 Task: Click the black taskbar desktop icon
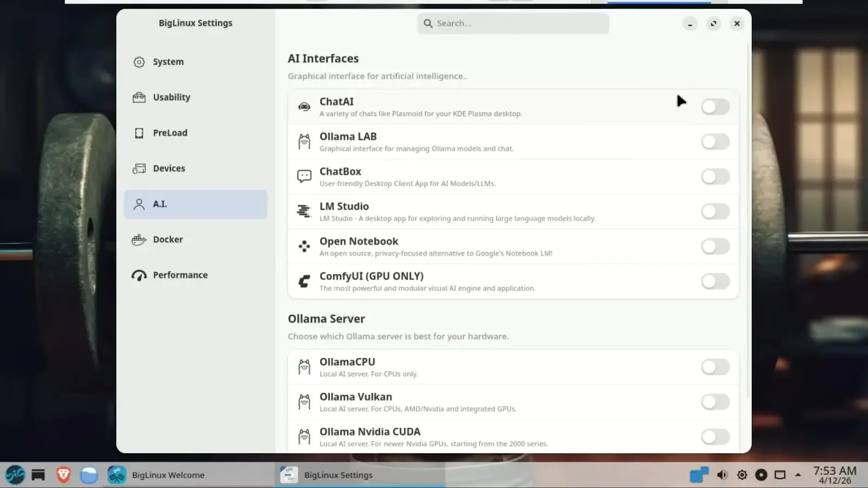(x=38, y=476)
